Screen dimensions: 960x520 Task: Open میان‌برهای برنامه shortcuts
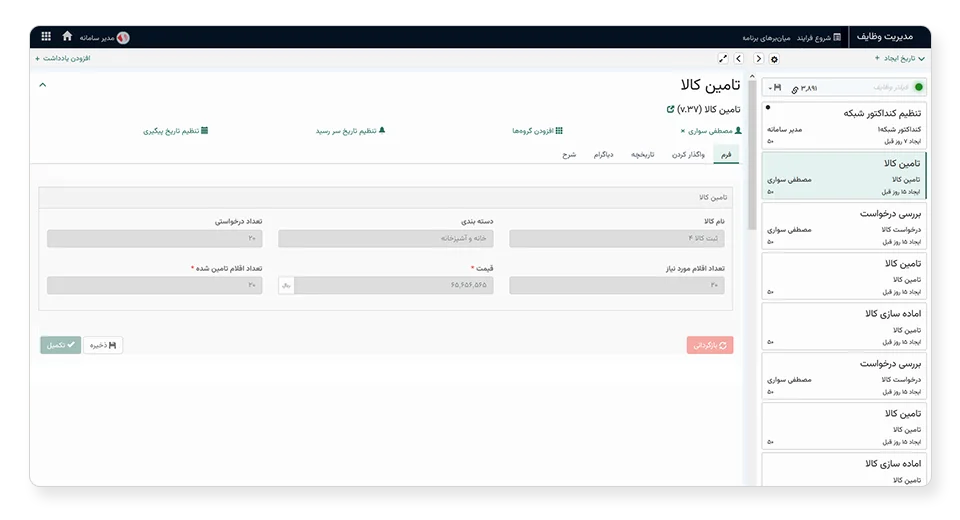(766, 38)
